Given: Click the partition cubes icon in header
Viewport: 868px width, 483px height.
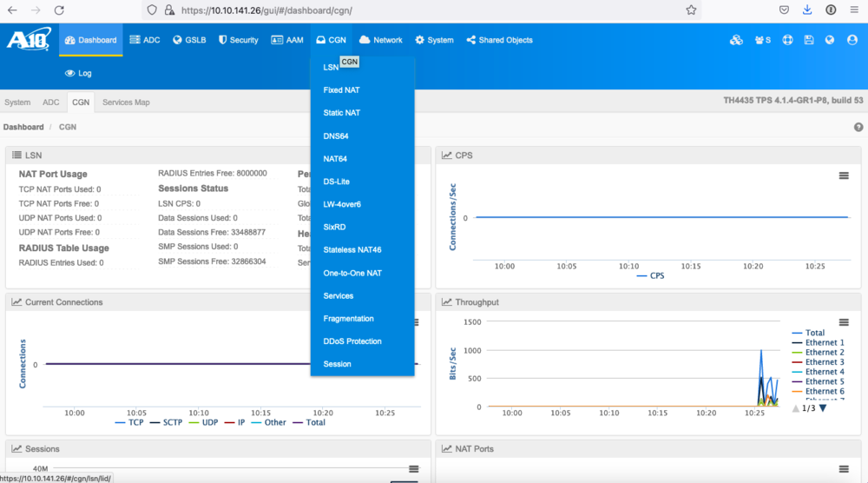Looking at the screenshot, I should click(736, 40).
